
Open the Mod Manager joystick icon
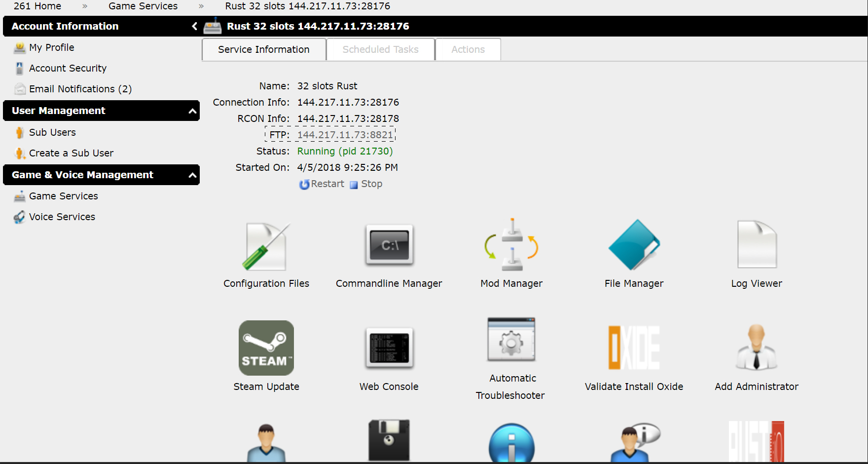click(511, 244)
